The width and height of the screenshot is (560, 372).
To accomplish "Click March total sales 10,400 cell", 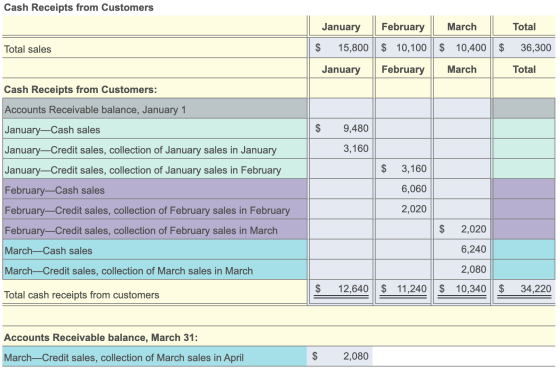I will (x=462, y=47).
